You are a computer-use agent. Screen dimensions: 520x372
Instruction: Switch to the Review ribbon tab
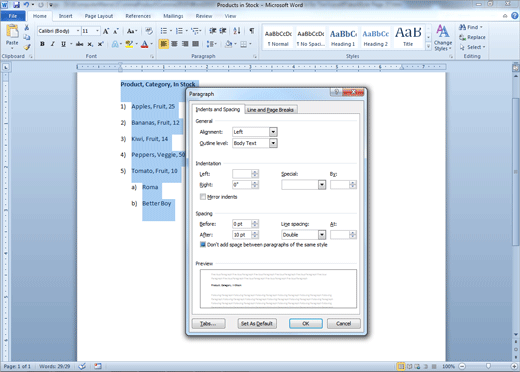pos(204,16)
